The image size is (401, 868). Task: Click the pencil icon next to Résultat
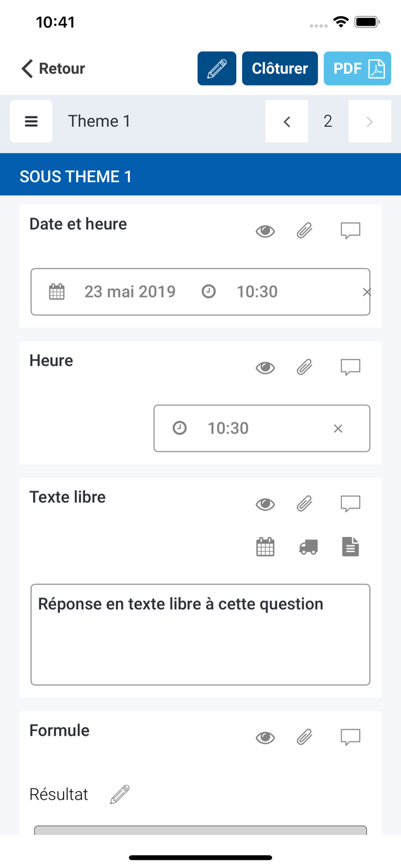pos(119,794)
